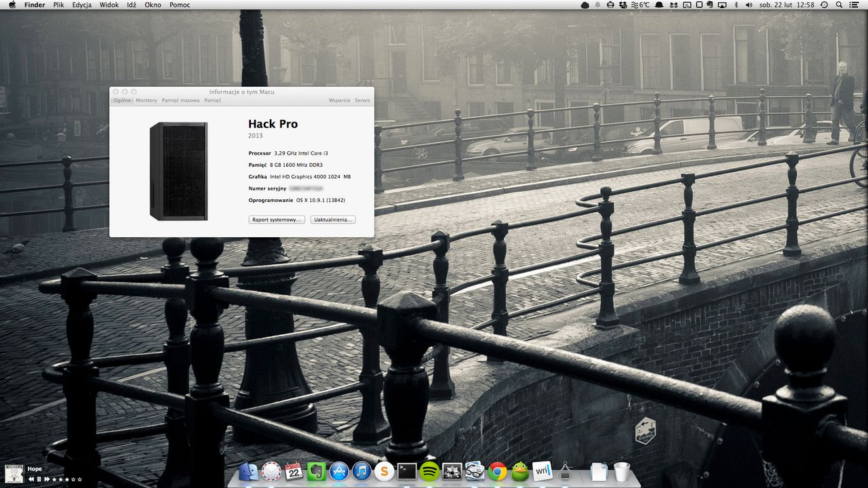Pause the song Hope
Screen dimensions: 868x488
point(39,479)
